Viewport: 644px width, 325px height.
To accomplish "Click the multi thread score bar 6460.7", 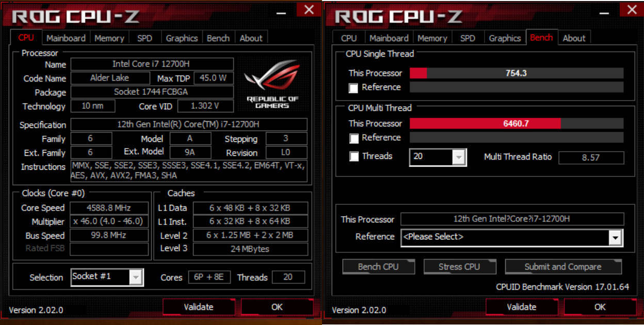I will [517, 124].
